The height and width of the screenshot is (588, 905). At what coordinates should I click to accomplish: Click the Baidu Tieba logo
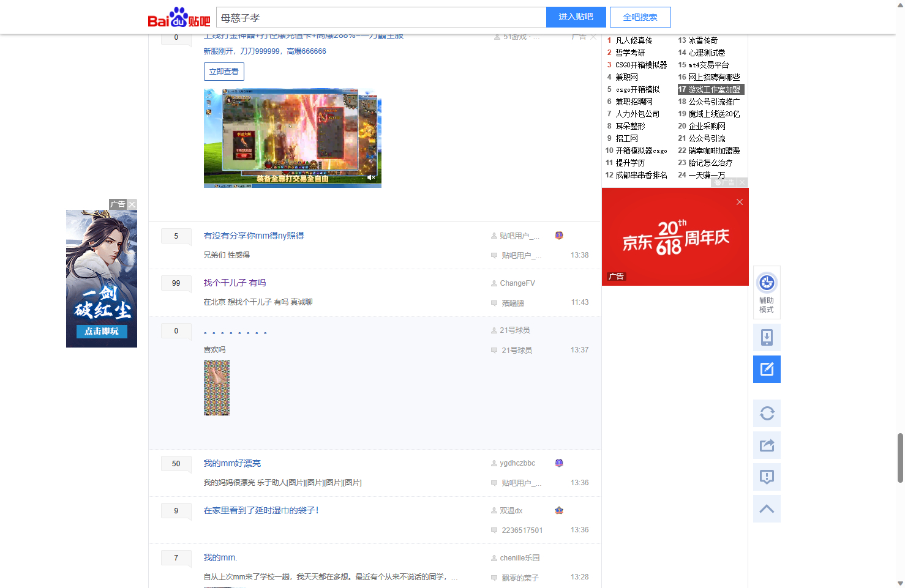coord(179,17)
